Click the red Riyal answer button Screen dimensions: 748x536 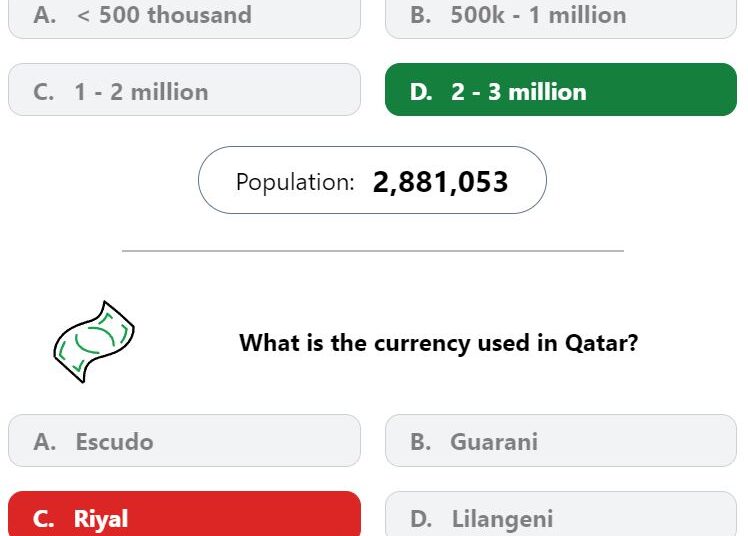[184, 514]
